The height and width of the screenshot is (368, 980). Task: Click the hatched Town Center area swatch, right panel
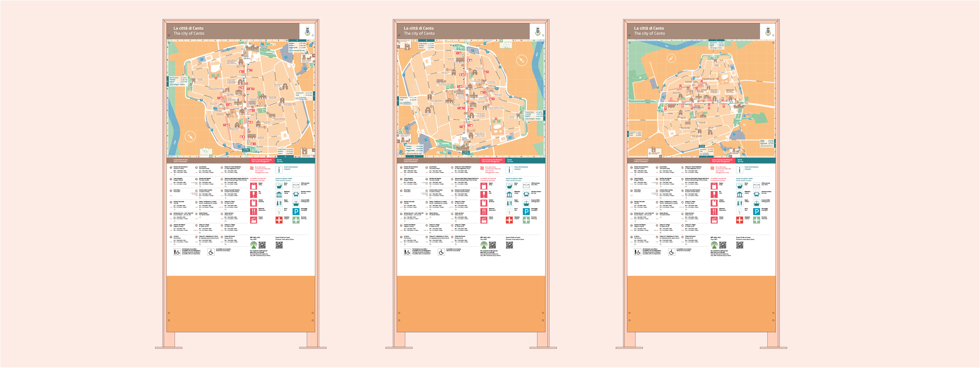pos(712,168)
